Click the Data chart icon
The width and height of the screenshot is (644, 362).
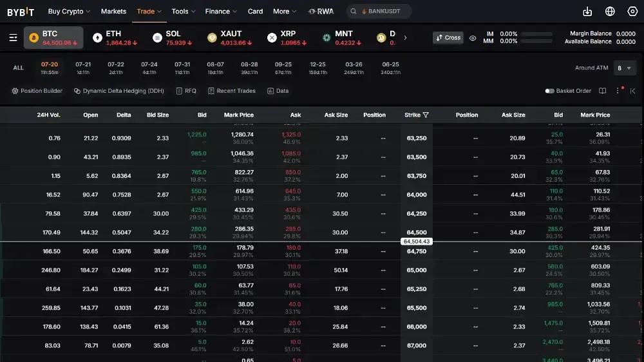270,91
